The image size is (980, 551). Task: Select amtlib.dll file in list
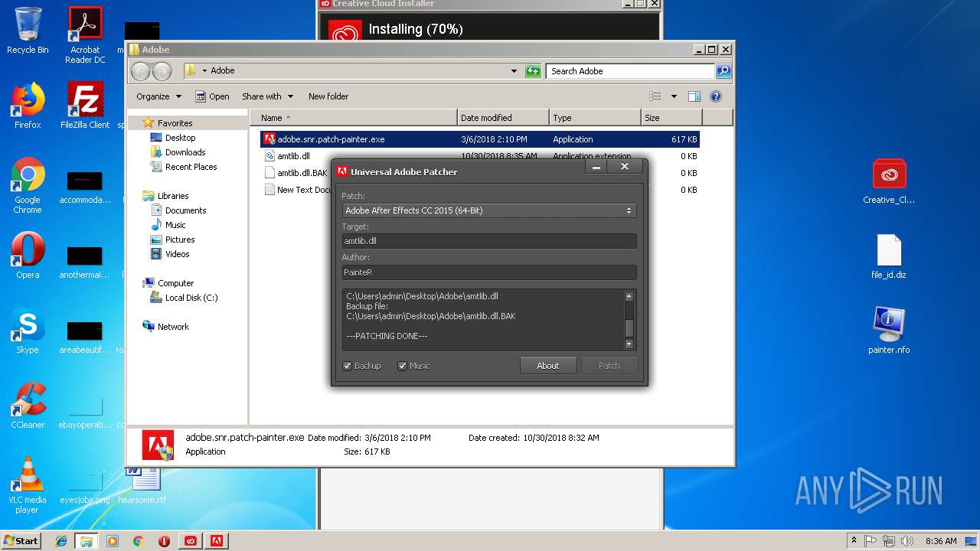pyautogui.click(x=293, y=156)
